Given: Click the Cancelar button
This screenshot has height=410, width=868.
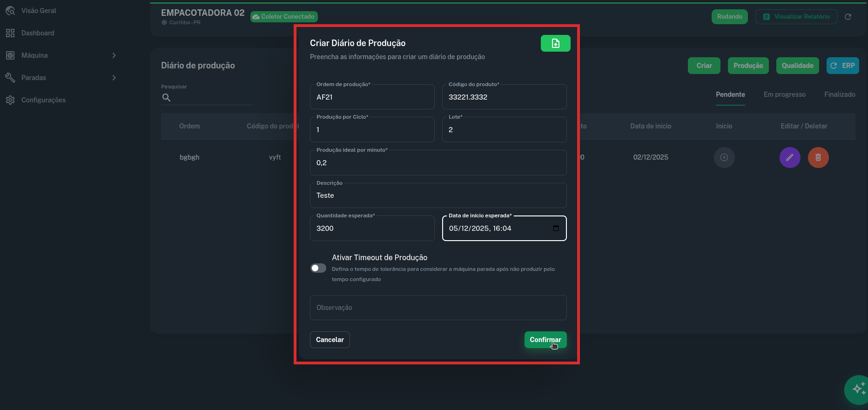Looking at the screenshot, I should click(330, 340).
